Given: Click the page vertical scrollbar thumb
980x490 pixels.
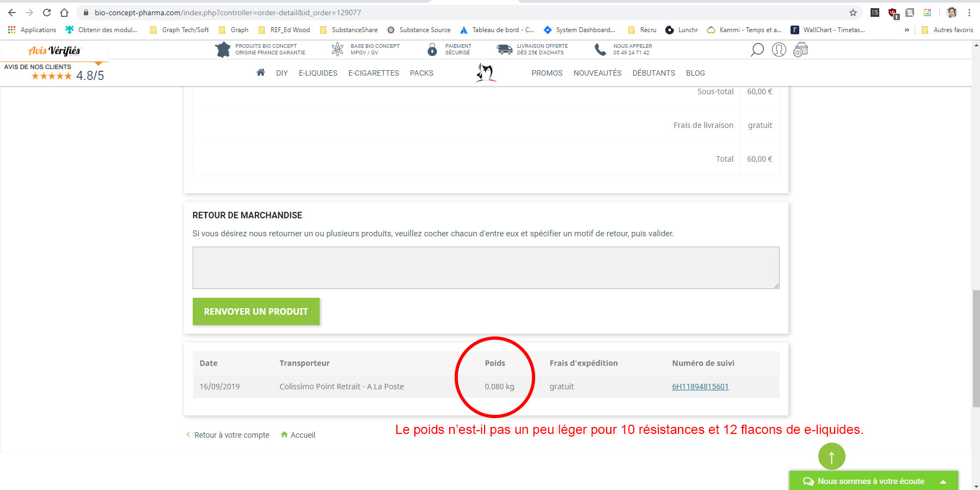Looking at the screenshot, I should tap(976, 348).
